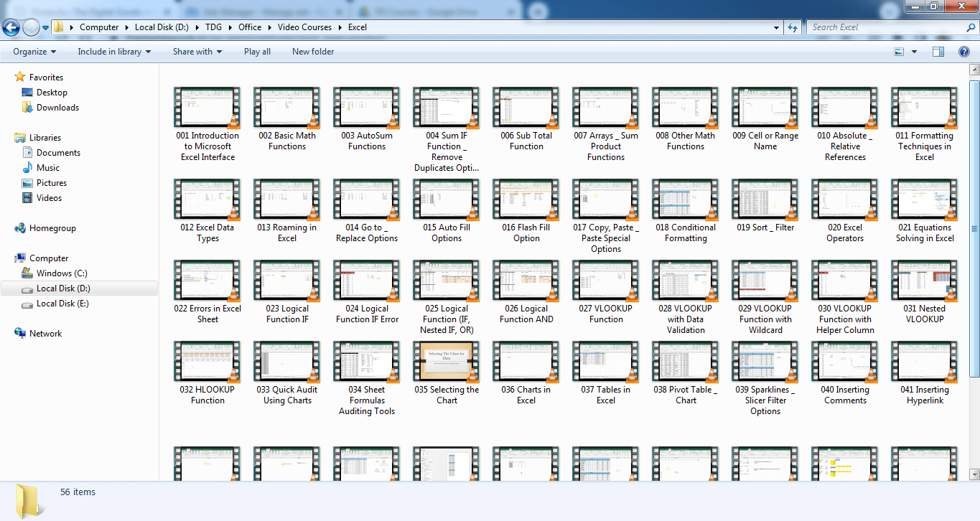Open the Share with menu
This screenshot has width=980, height=521.
point(197,52)
